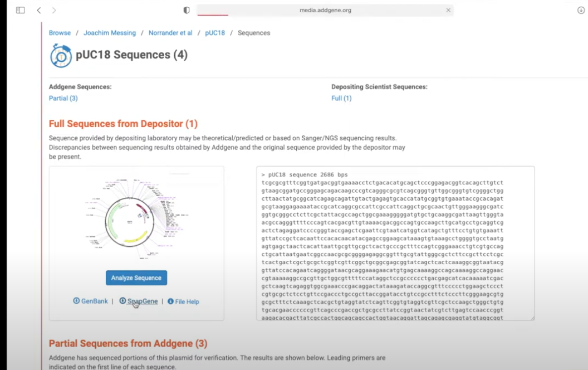Click the SnapGene download icon

point(122,300)
